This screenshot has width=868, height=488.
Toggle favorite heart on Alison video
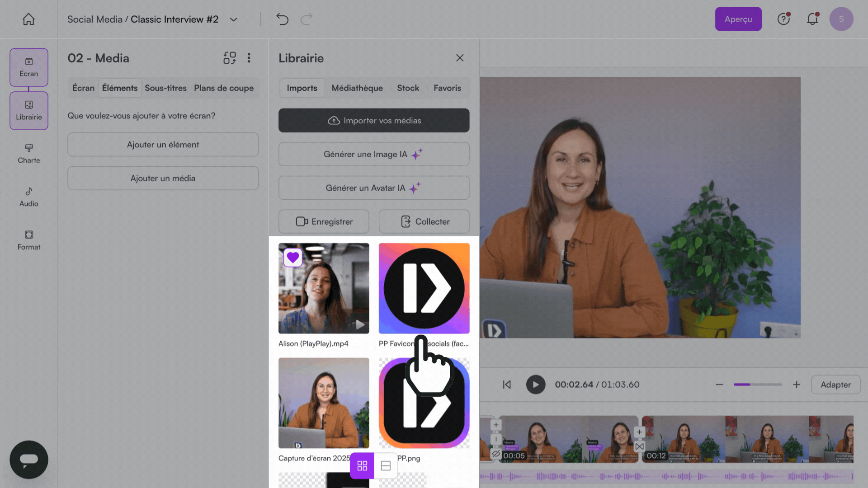point(293,258)
